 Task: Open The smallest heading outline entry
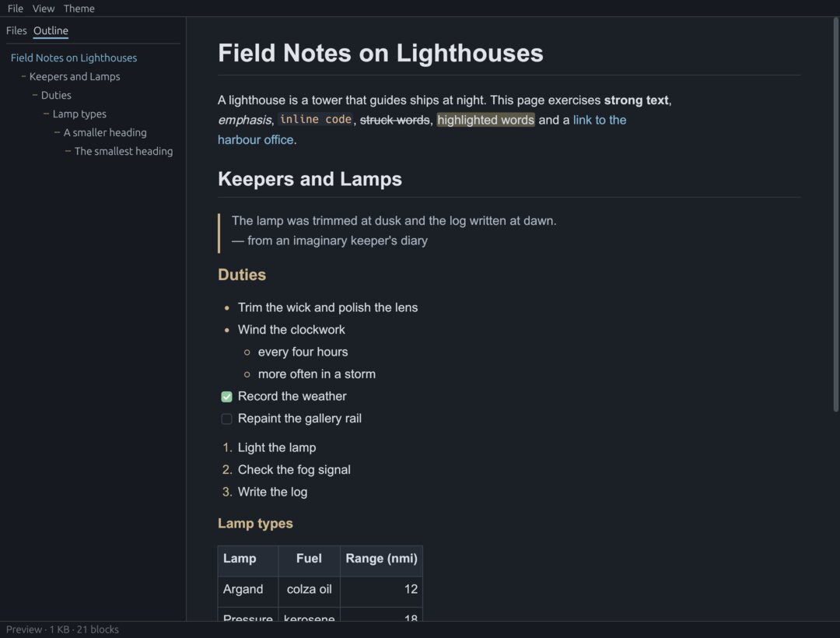[x=124, y=152]
